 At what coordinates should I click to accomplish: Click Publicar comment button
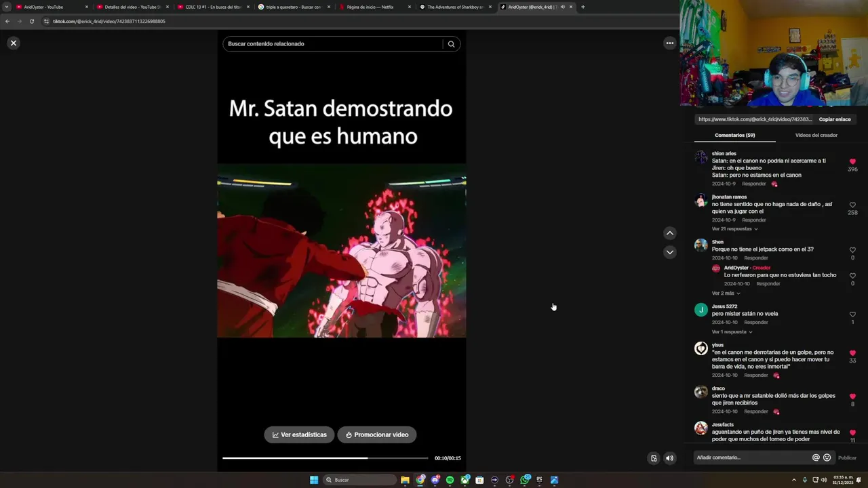coord(847,457)
